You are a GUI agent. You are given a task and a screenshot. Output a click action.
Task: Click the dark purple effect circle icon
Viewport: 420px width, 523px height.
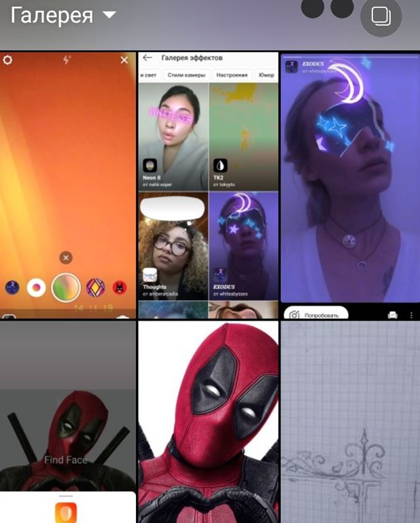coord(12,287)
